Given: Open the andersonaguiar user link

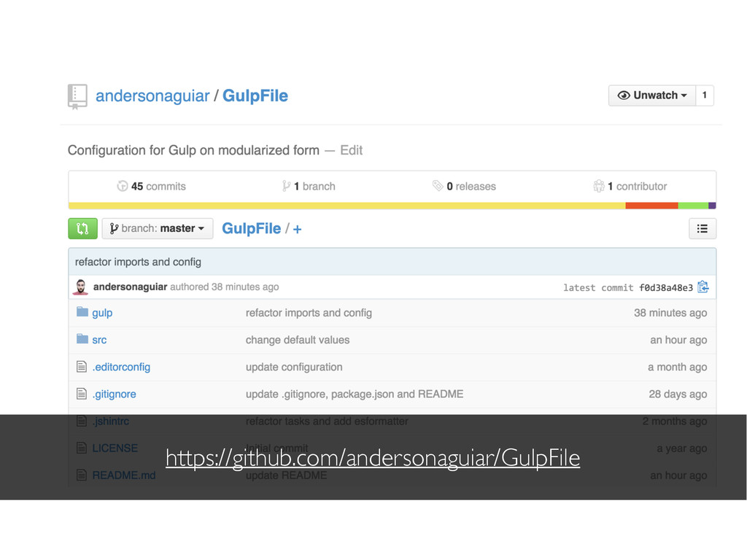Looking at the screenshot, I should tap(152, 96).
